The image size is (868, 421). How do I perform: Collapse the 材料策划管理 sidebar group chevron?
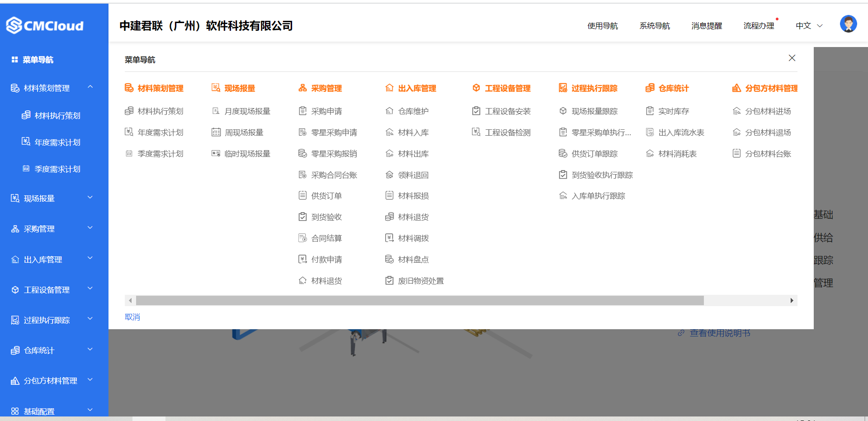click(90, 87)
